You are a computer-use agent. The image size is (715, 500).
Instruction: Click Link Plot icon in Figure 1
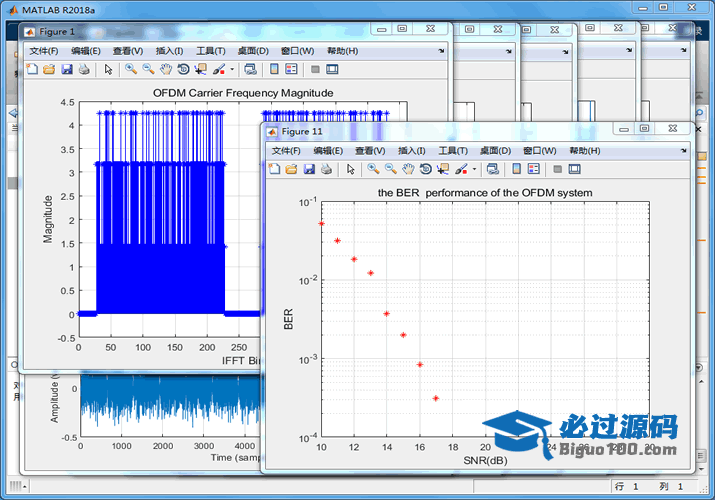coord(250,69)
